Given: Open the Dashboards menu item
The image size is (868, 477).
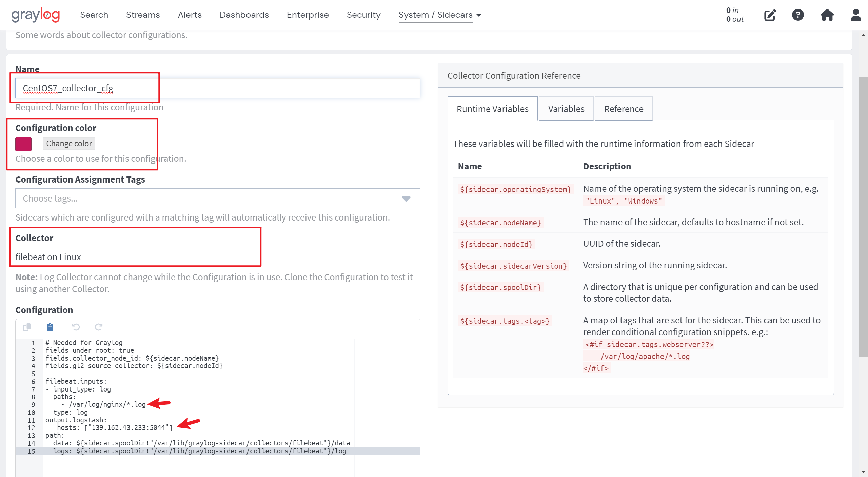Looking at the screenshot, I should (244, 15).
